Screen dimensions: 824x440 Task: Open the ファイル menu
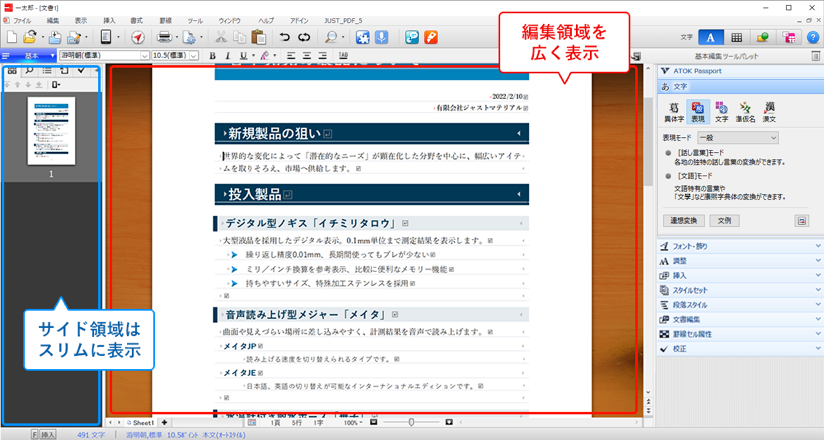22,20
